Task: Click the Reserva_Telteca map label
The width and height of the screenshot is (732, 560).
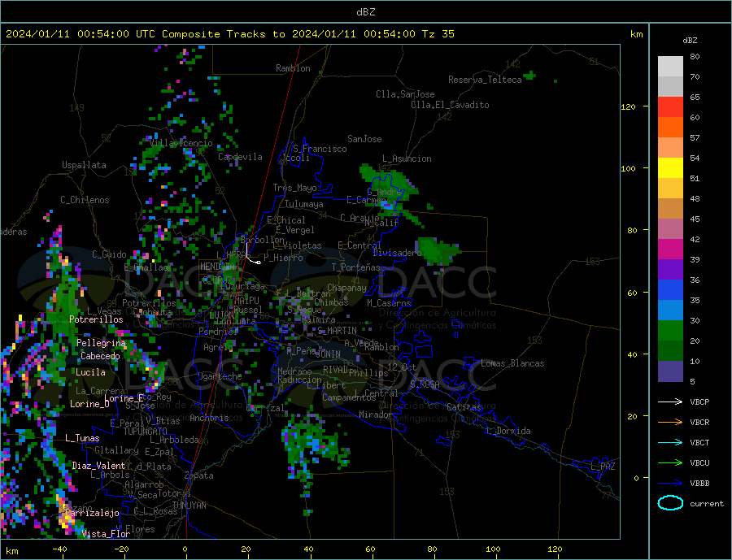Action: pyautogui.click(x=485, y=80)
